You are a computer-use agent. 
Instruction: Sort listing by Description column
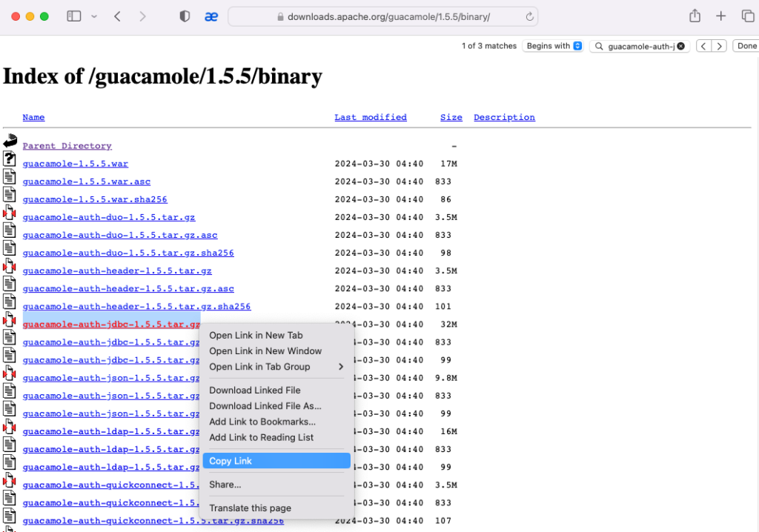tap(504, 117)
